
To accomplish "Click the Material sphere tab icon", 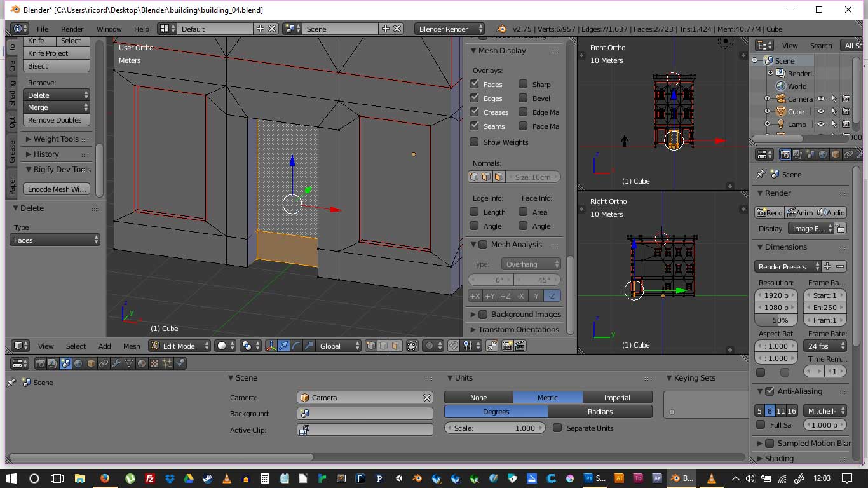I will (142, 363).
